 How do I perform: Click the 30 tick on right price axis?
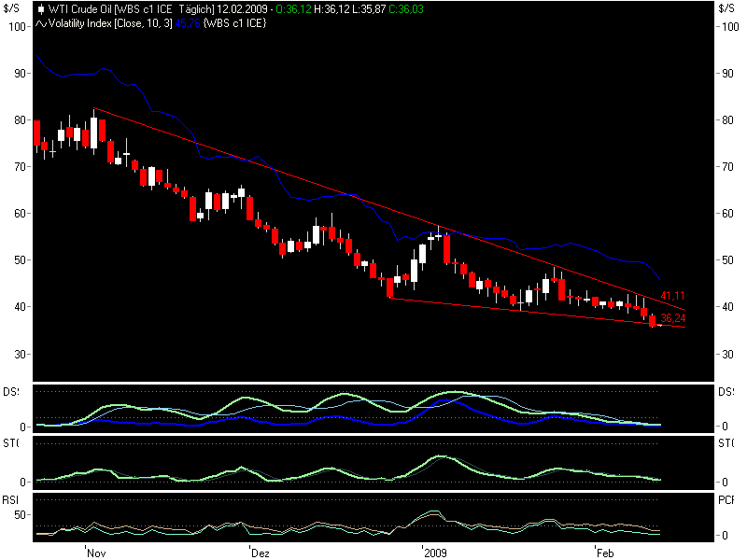click(x=727, y=355)
